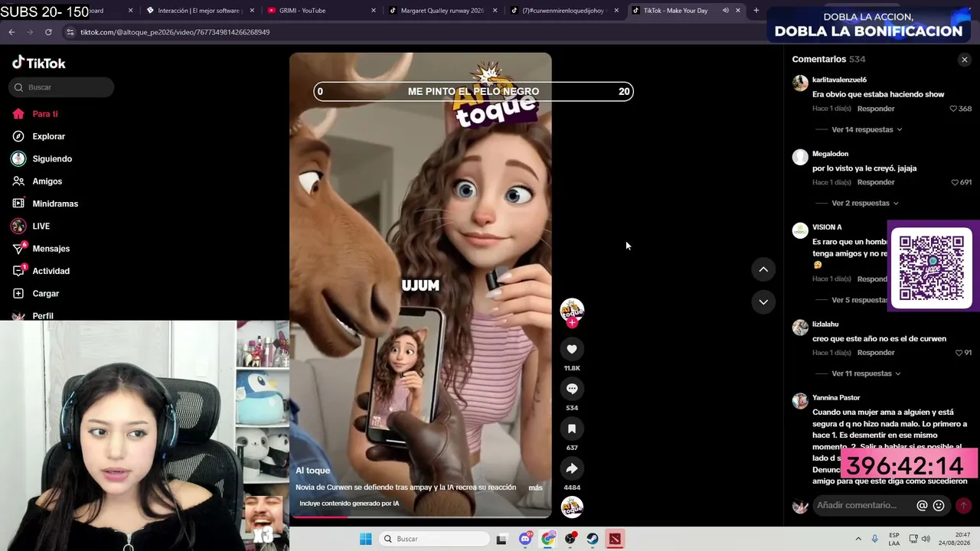Seek on the video progress bar
This screenshot has width=980, height=551.
point(420,517)
